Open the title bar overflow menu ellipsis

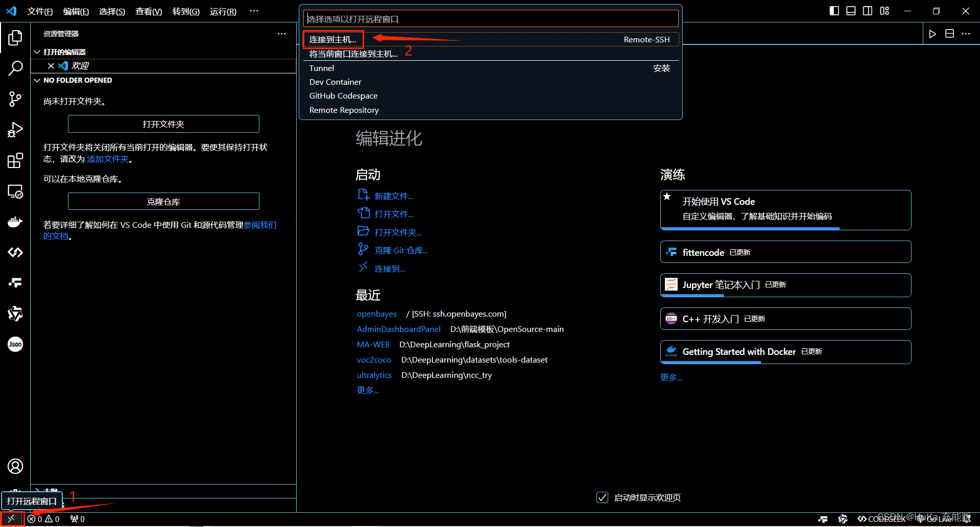pyautogui.click(x=254, y=11)
